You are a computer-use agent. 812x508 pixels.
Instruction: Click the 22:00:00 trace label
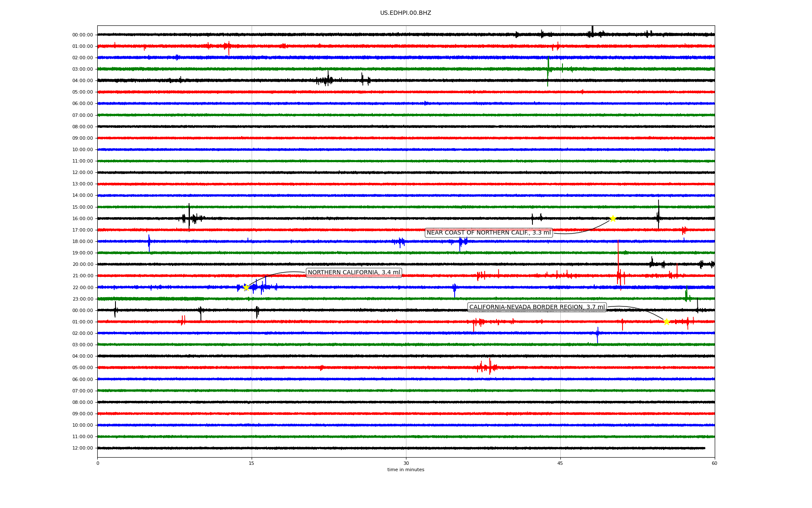82,287
